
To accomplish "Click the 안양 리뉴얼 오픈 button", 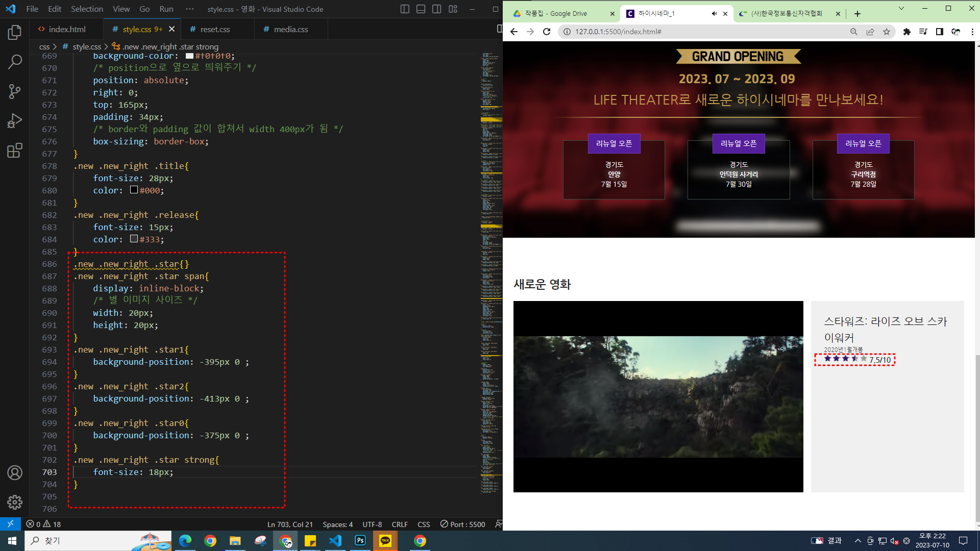I will [614, 144].
